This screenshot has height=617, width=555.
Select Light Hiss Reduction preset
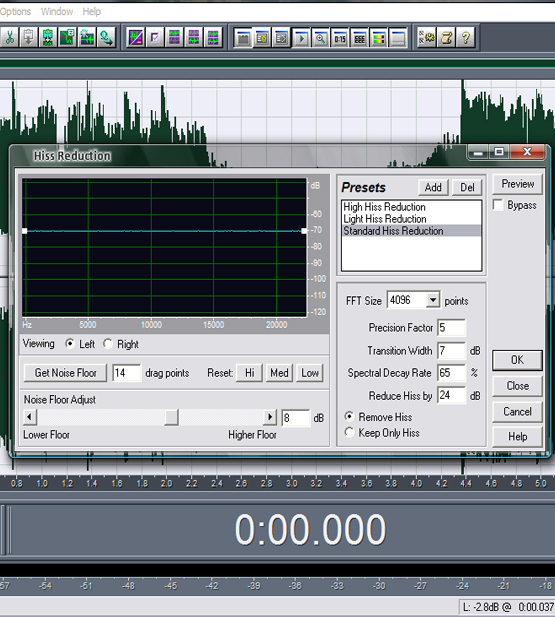pyautogui.click(x=411, y=219)
